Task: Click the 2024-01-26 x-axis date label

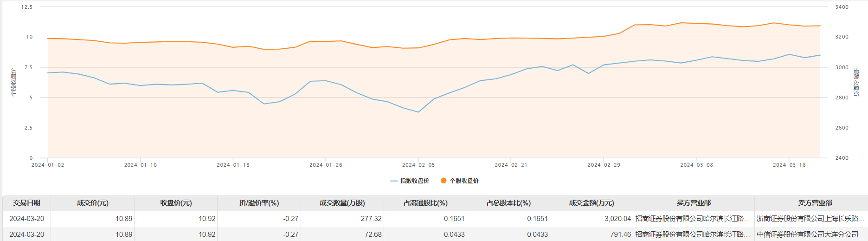Action: (x=326, y=165)
